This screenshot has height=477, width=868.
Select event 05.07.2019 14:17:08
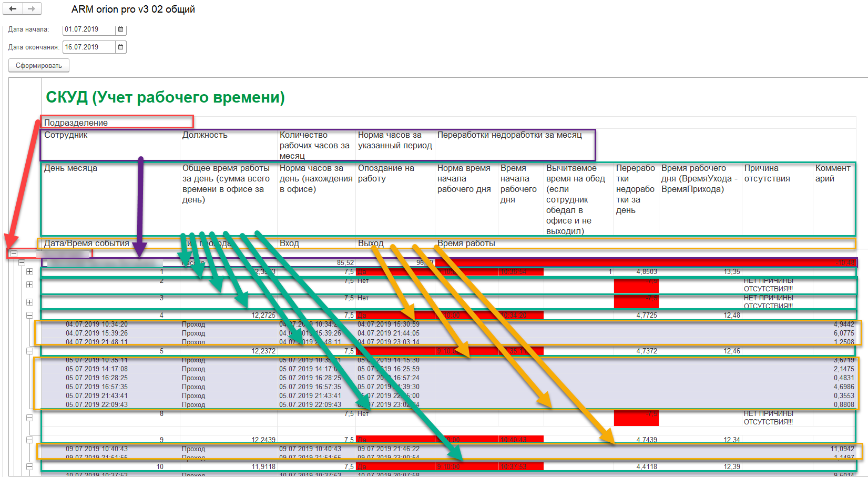tap(97, 369)
